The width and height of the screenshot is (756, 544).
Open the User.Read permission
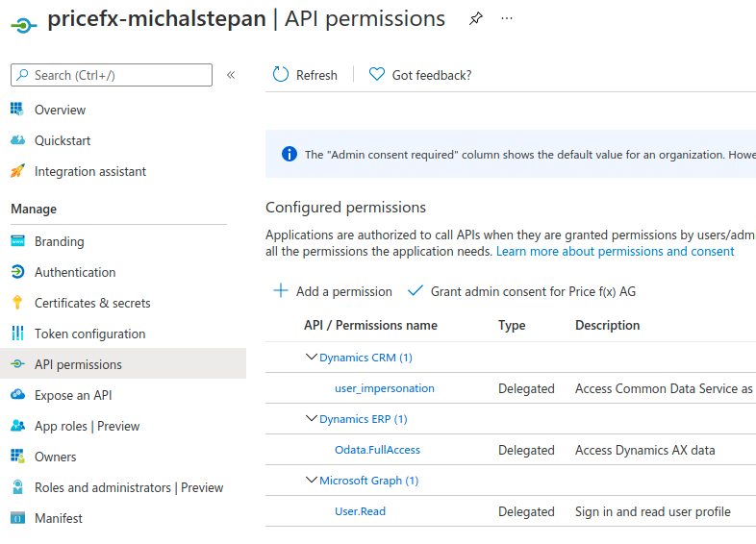point(360,511)
